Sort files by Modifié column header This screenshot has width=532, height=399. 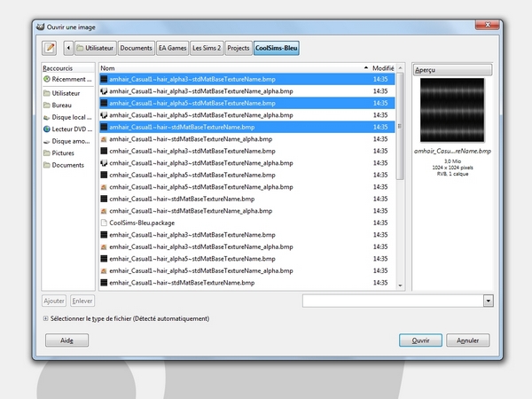(383, 68)
